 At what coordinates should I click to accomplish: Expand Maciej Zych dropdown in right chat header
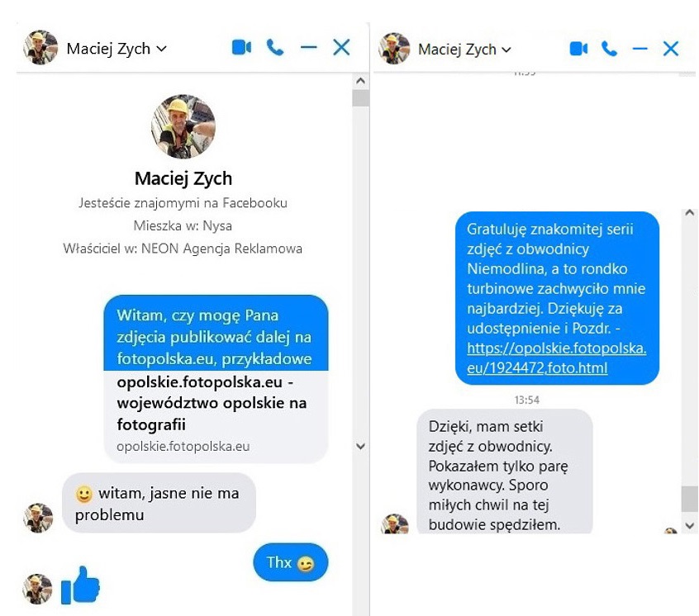click(x=506, y=50)
